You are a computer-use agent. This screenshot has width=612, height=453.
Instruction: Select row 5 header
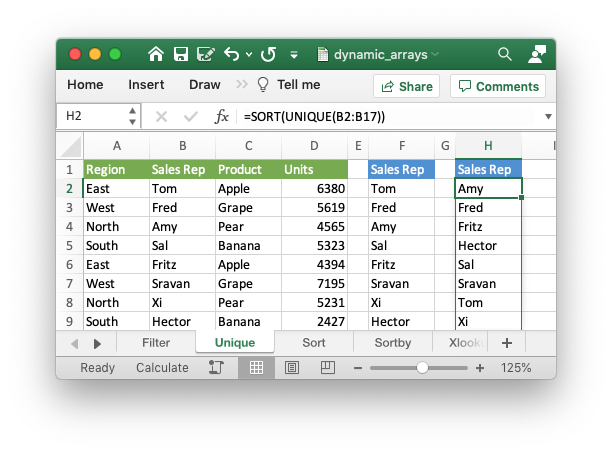(69, 245)
